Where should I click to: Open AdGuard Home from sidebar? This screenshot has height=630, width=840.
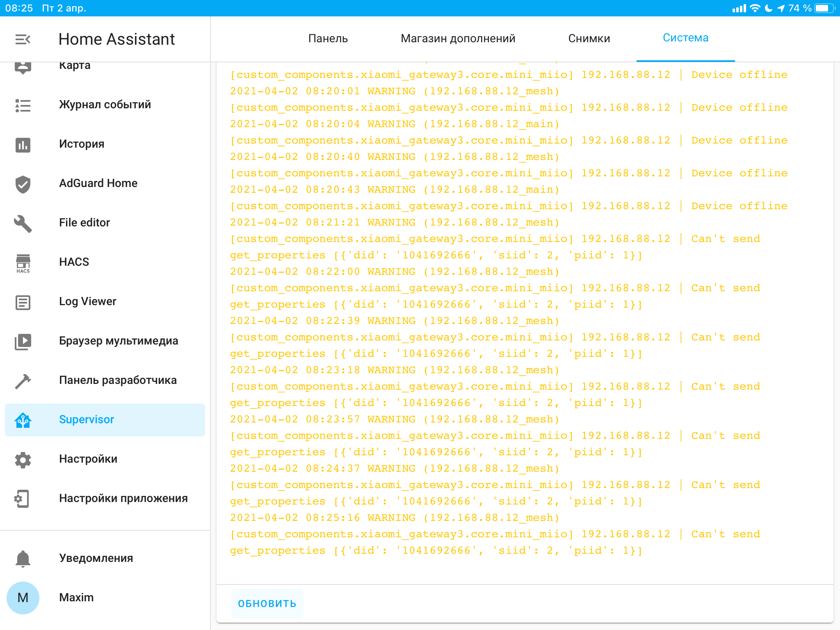pyautogui.click(x=105, y=183)
